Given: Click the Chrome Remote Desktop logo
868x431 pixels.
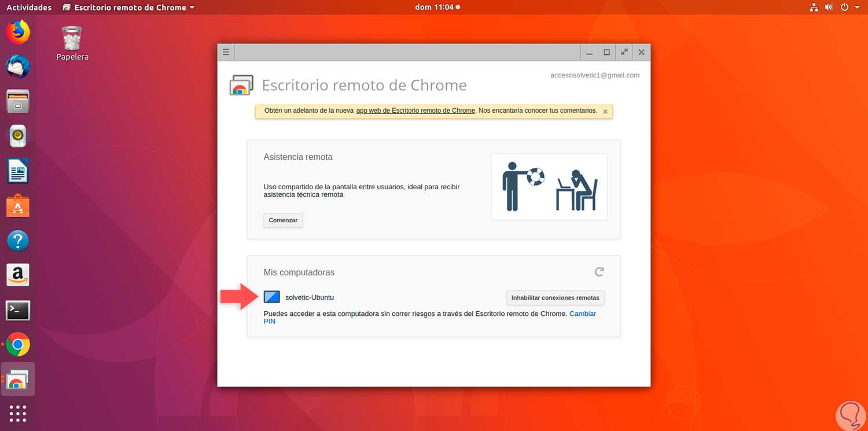Looking at the screenshot, I should [241, 85].
